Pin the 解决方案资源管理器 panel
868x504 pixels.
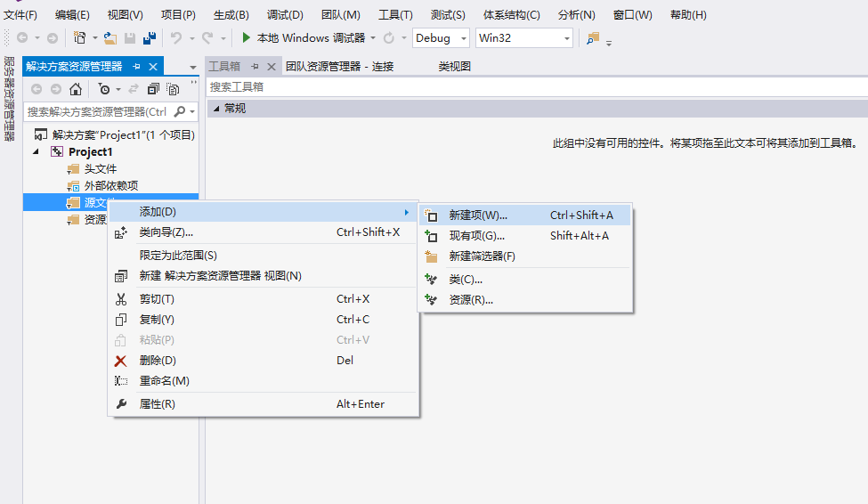tap(136, 67)
